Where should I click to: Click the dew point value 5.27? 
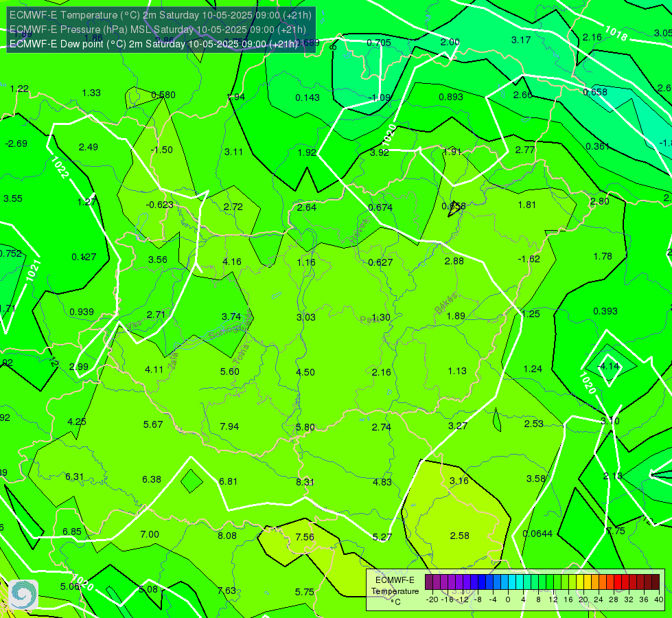382,537
